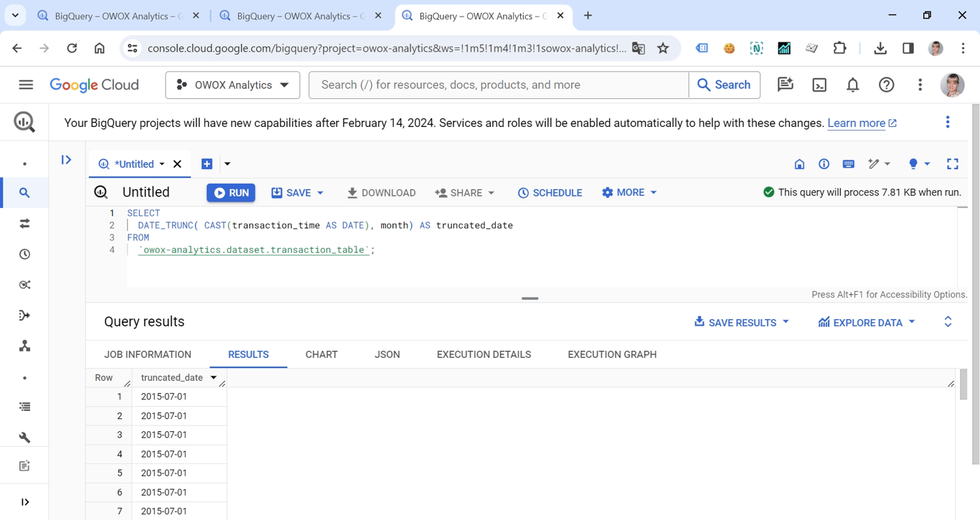
Task: Open Analytics Hub sidebar icon
Action: point(24,285)
